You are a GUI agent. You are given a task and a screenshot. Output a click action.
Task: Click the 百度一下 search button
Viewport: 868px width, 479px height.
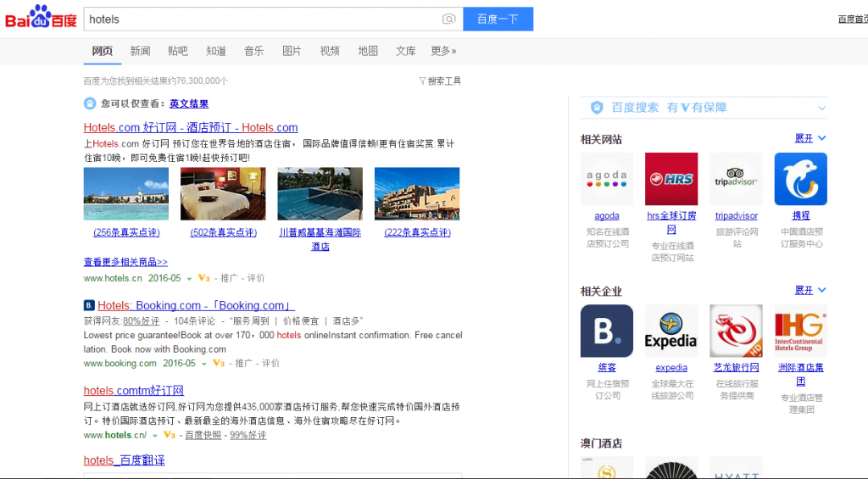coord(498,19)
